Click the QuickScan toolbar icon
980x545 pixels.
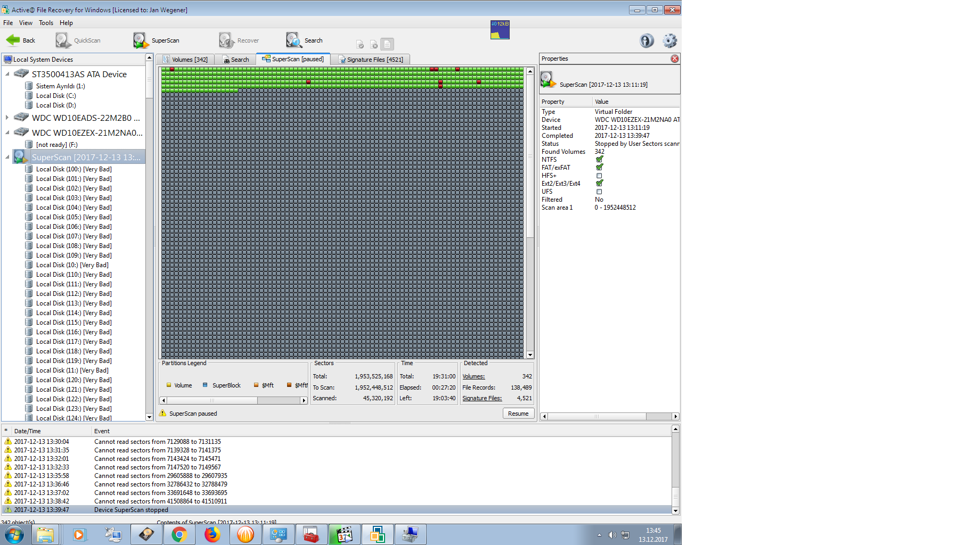point(63,40)
